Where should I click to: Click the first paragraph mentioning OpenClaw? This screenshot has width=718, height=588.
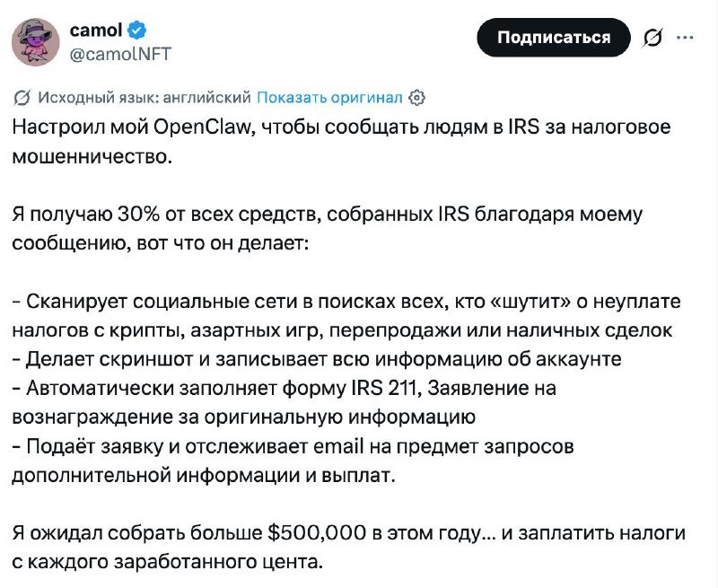pos(341,139)
